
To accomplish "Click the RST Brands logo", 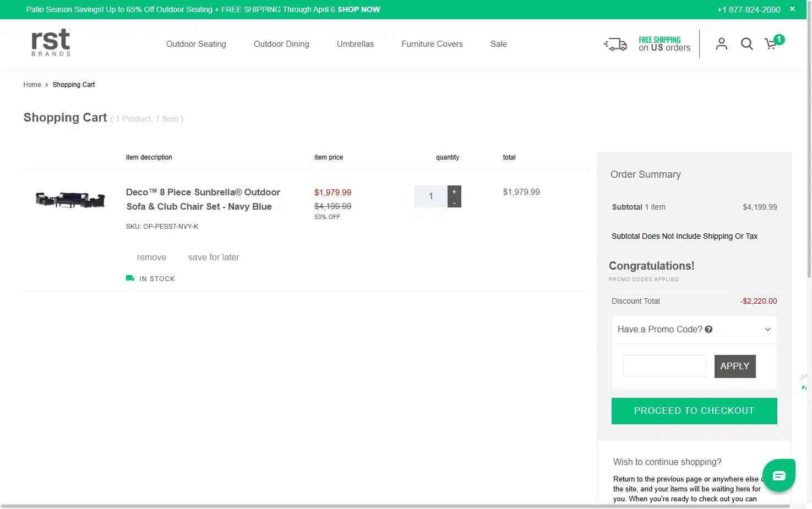I will point(51,42).
